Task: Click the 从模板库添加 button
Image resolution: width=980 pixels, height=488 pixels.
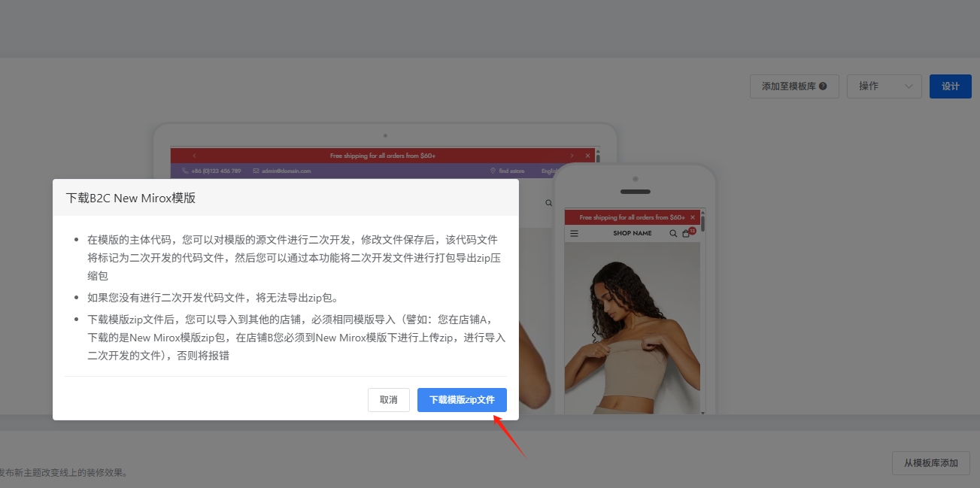Action: tap(930, 463)
